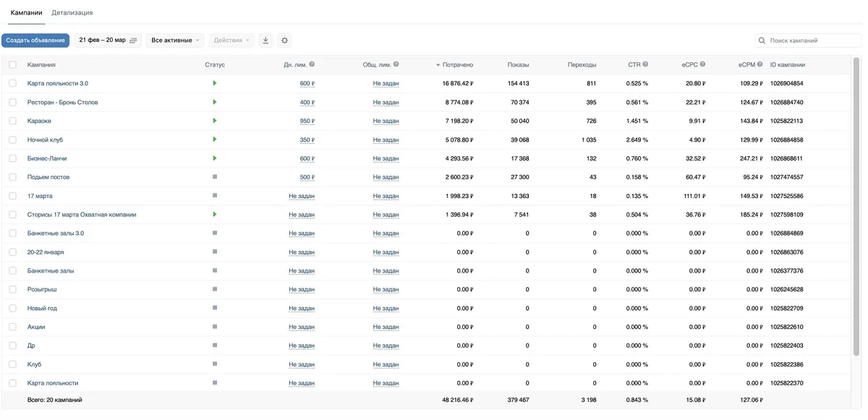The height and width of the screenshot is (420, 868).
Task: Check the Банкетные залы 3.0 checkbox
Action: pos(12,233)
